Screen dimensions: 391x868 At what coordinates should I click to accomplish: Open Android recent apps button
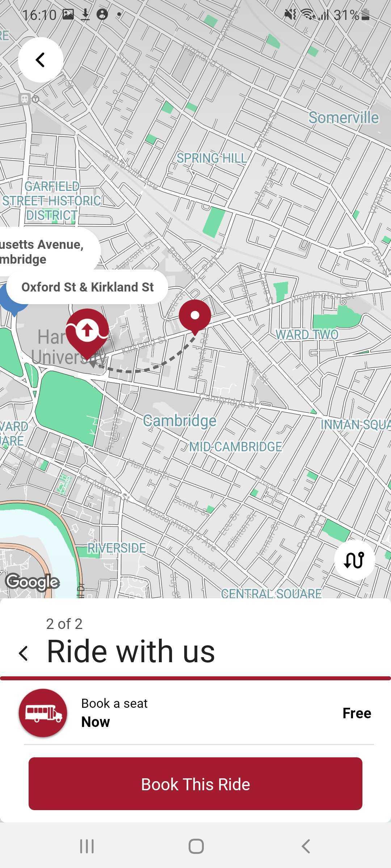click(x=87, y=846)
